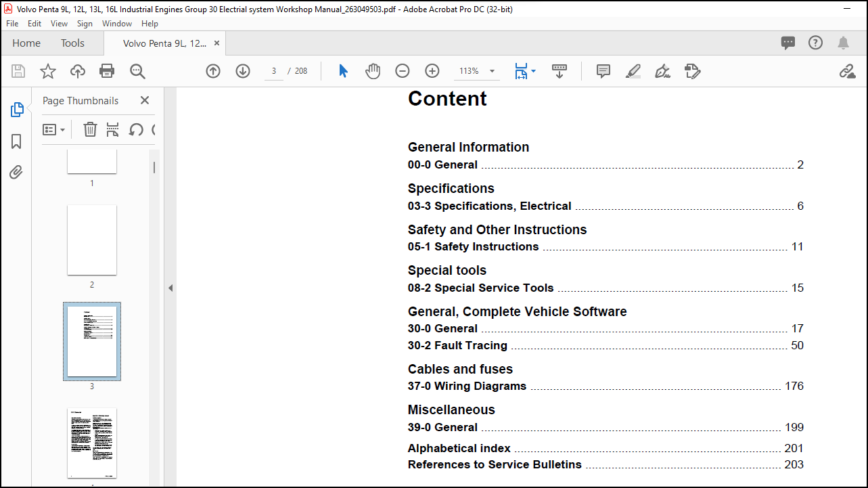The width and height of the screenshot is (868, 488).
Task: Select page 1 thumbnail
Action: point(92,161)
